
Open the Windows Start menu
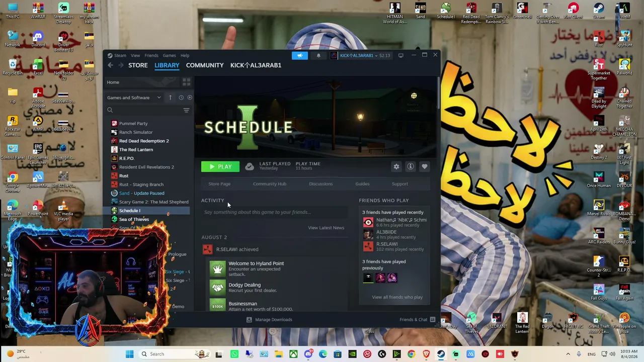coord(129,354)
